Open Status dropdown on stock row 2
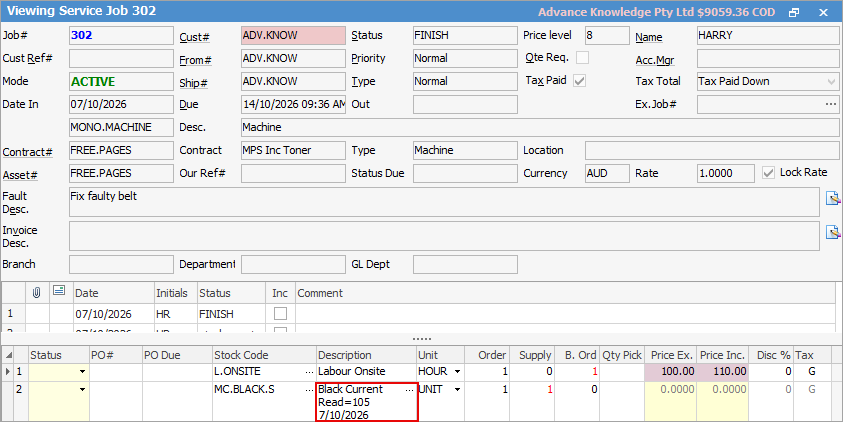Viewport: 843px width, 422px height. [x=82, y=390]
